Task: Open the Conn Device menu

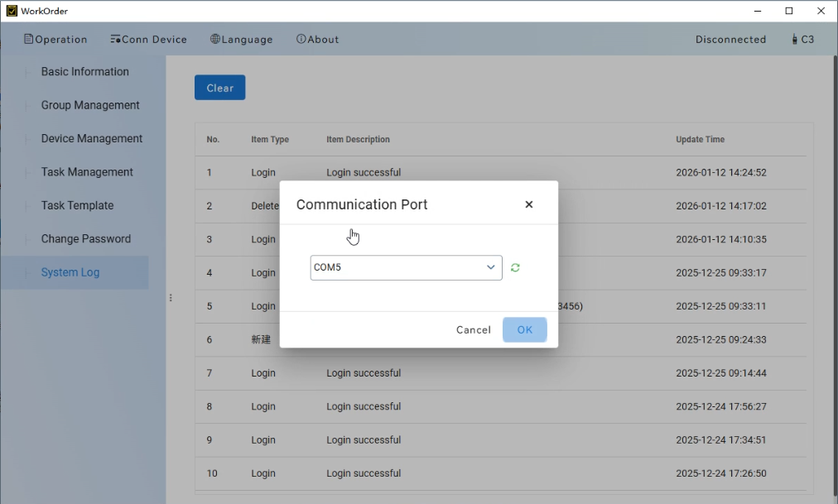Action: click(x=149, y=39)
